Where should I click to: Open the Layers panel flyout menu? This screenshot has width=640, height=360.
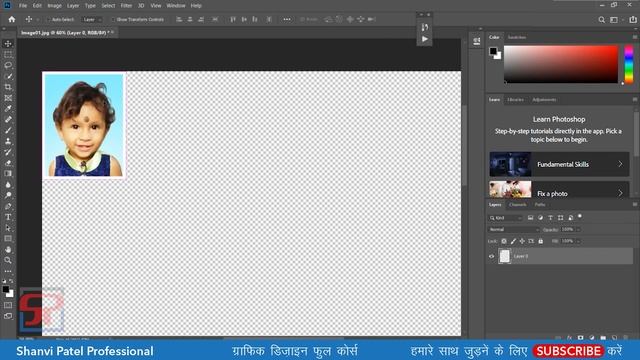[x=635, y=204]
